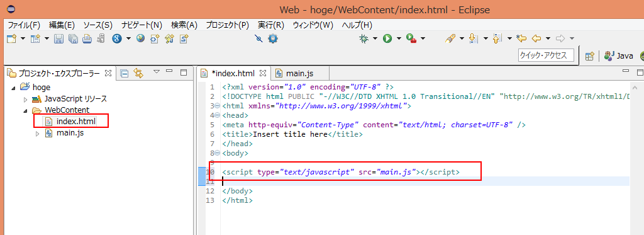The height and width of the screenshot is (235, 644).
Task: Open the Debug dropdown arrow
Action: pyautogui.click(x=375, y=38)
